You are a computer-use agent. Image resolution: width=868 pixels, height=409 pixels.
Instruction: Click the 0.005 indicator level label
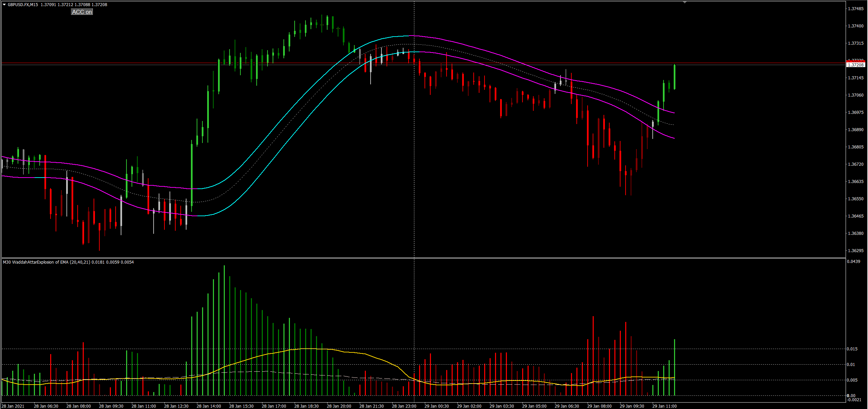pyautogui.click(x=852, y=380)
